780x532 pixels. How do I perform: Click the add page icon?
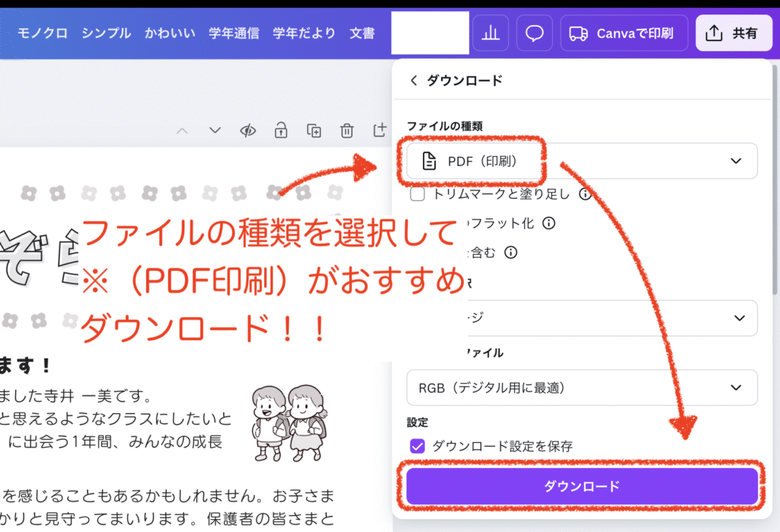379,130
